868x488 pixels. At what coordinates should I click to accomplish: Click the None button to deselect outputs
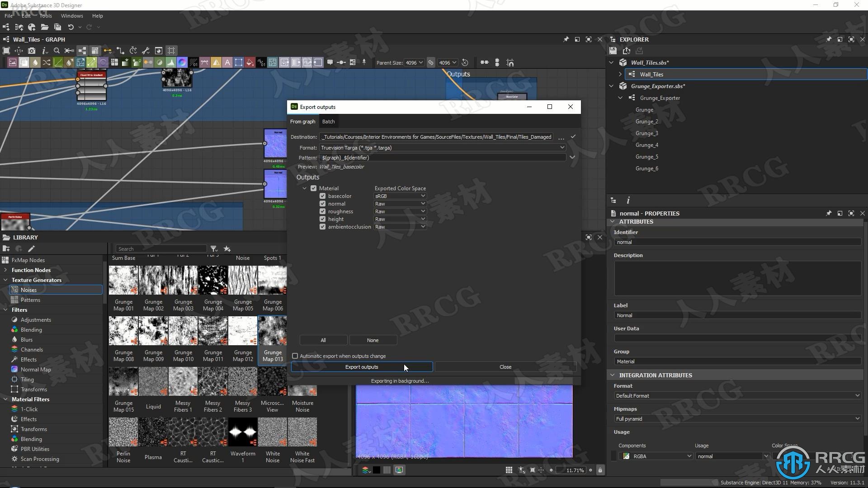373,340
